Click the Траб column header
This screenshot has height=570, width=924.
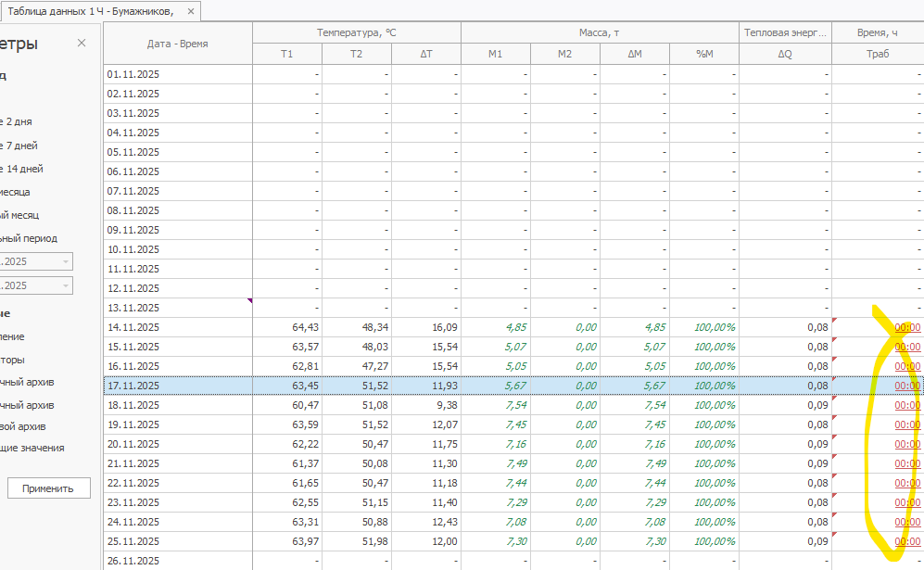point(877,54)
